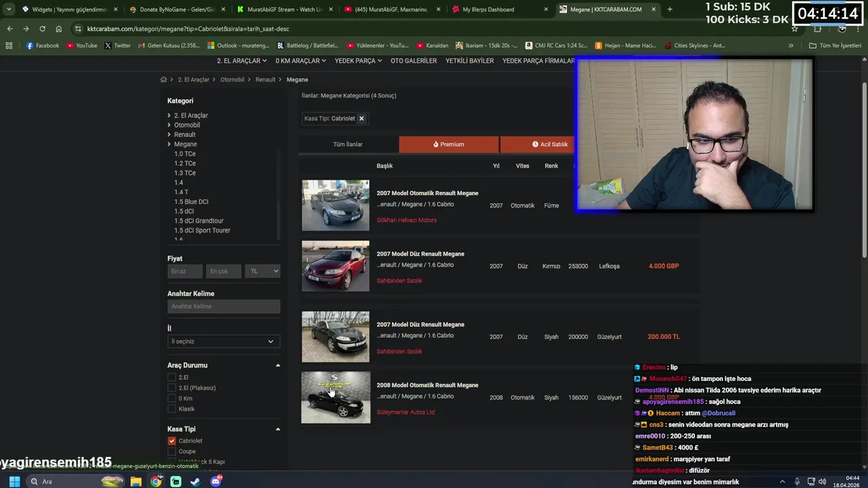Select the 1.5 Blue DCI engine category
This screenshot has width=868, height=488.
pyautogui.click(x=191, y=201)
